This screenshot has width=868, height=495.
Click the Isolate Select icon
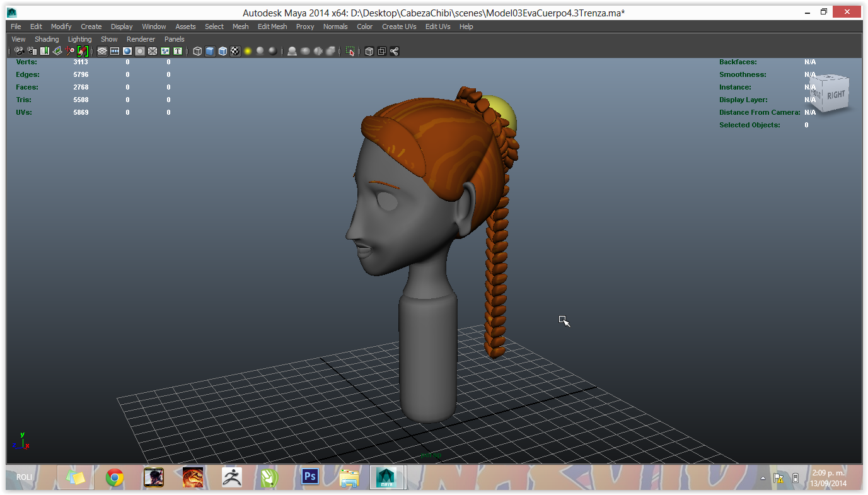click(350, 51)
